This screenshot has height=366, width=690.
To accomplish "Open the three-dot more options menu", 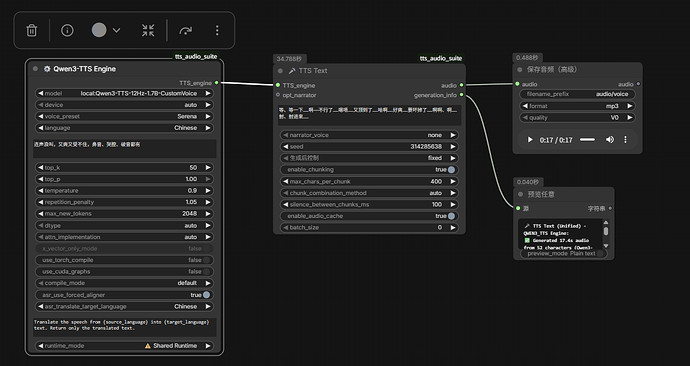I will click(217, 30).
